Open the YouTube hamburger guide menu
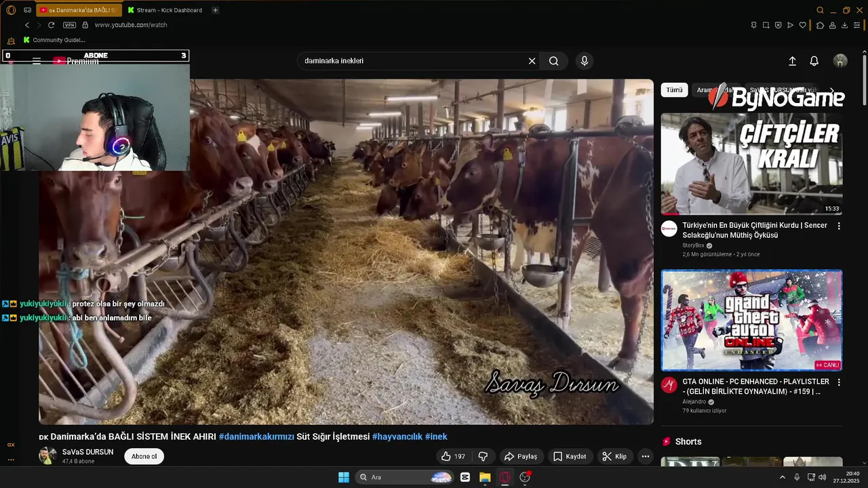The width and height of the screenshot is (868, 488). (x=37, y=61)
